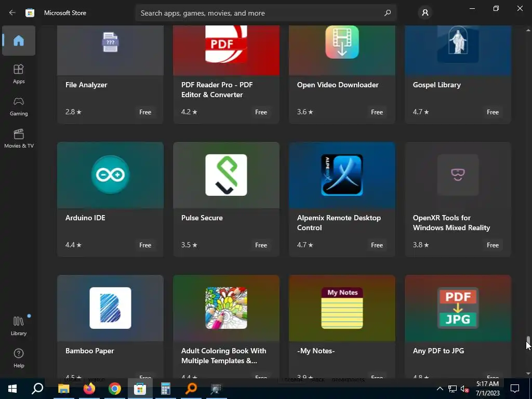The width and height of the screenshot is (532, 399).
Task: Open the My Notes app icon
Action: point(342,308)
